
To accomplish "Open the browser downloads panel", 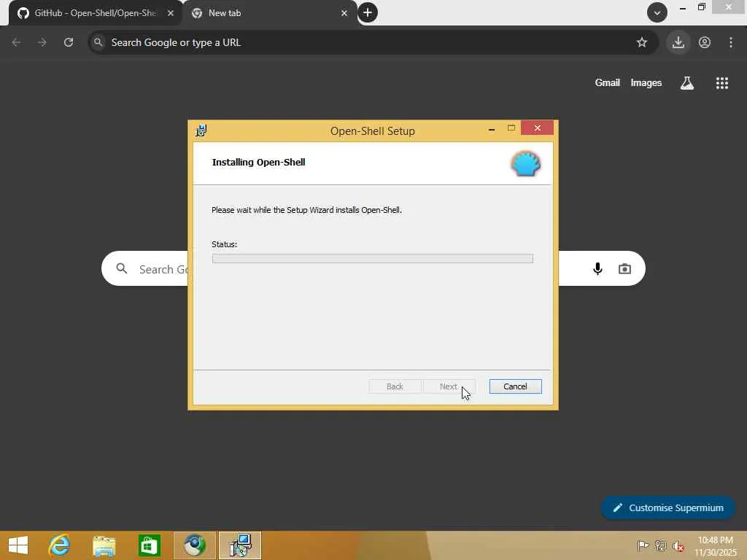I will point(678,42).
